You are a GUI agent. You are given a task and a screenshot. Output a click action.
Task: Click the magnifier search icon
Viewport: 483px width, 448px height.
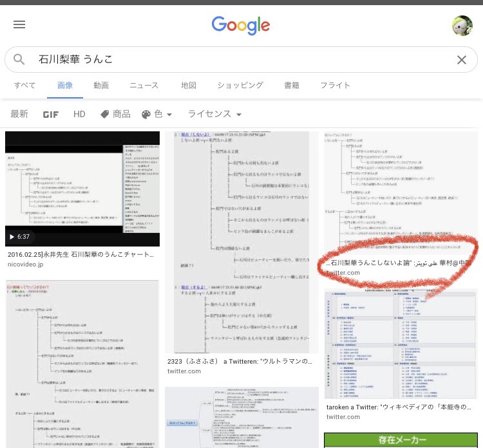[x=19, y=59]
